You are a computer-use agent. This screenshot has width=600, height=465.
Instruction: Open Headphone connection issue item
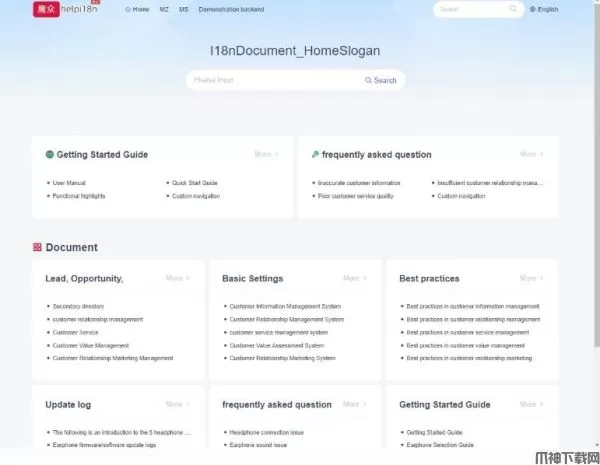[266, 432]
